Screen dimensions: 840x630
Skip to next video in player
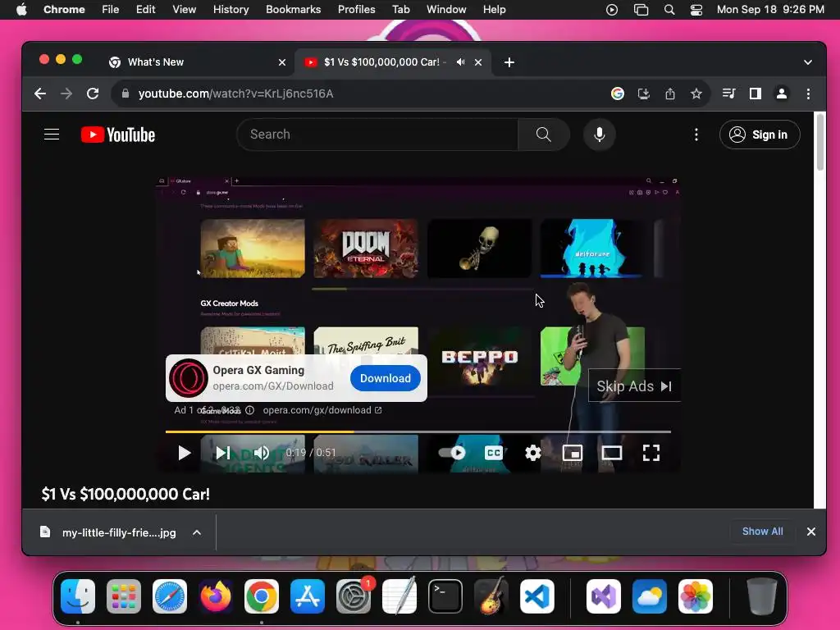[x=223, y=453]
